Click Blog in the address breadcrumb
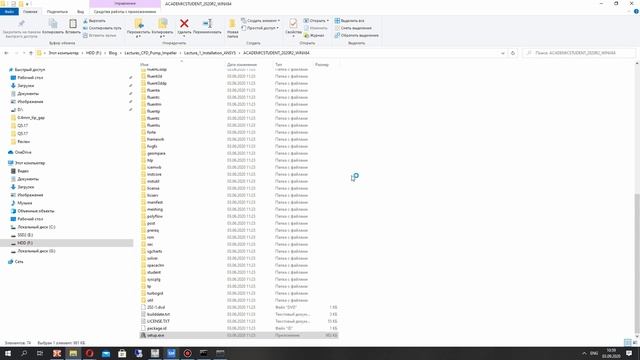 tap(113, 53)
